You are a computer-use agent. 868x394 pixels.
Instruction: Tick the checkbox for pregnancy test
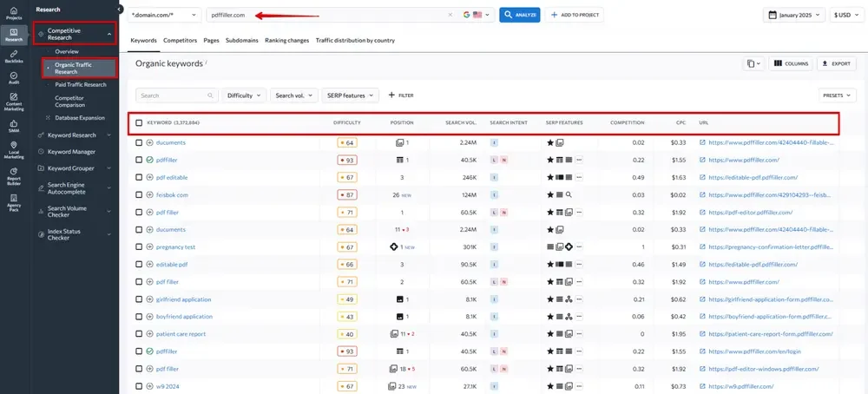(x=139, y=246)
